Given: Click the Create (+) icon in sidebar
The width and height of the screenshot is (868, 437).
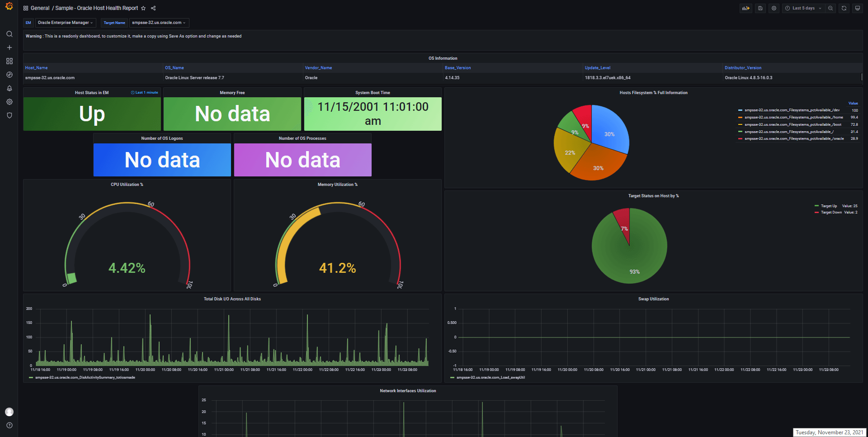Looking at the screenshot, I should click(9, 47).
